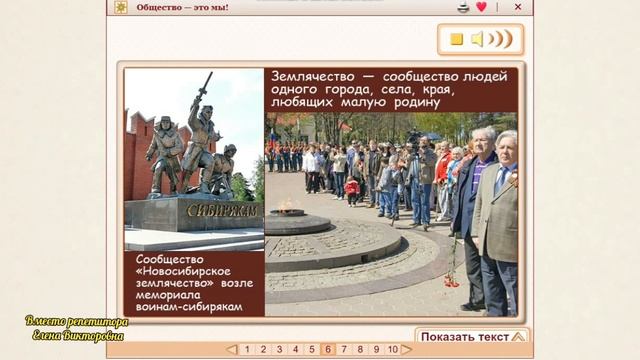Open slide page 9
The image size is (640, 360).
point(376,349)
